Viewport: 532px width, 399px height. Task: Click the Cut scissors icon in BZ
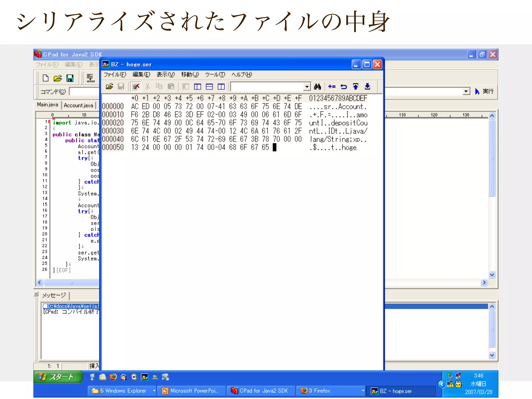click(148, 87)
